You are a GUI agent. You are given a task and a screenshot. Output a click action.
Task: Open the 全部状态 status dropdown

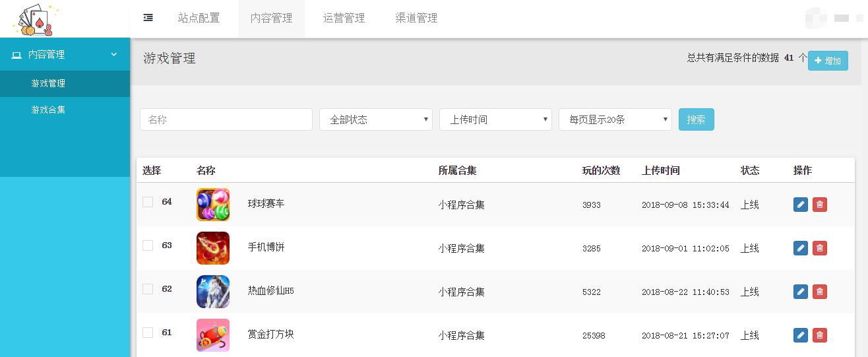pyautogui.click(x=375, y=119)
